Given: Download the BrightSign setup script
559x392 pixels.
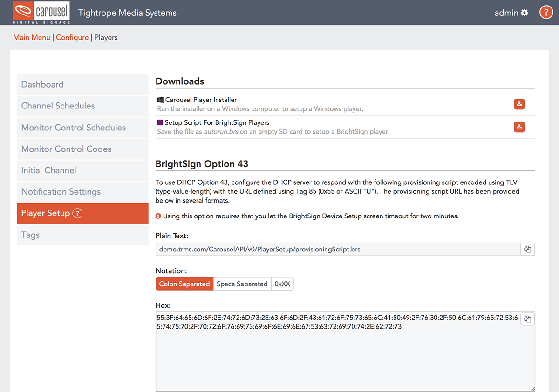Looking at the screenshot, I should pyautogui.click(x=519, y=127).
